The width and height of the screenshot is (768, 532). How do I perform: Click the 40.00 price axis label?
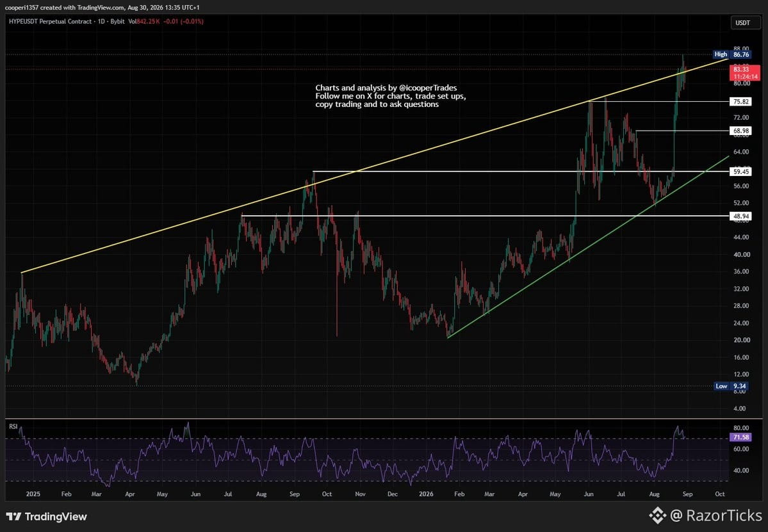(742, 255)
